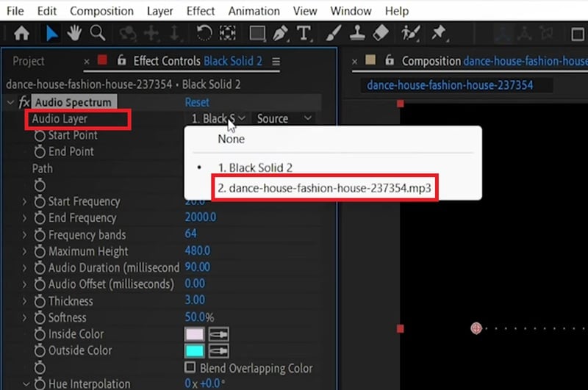Toggle Start Point stopwatch
588x390 pixels.
point(40,135)
